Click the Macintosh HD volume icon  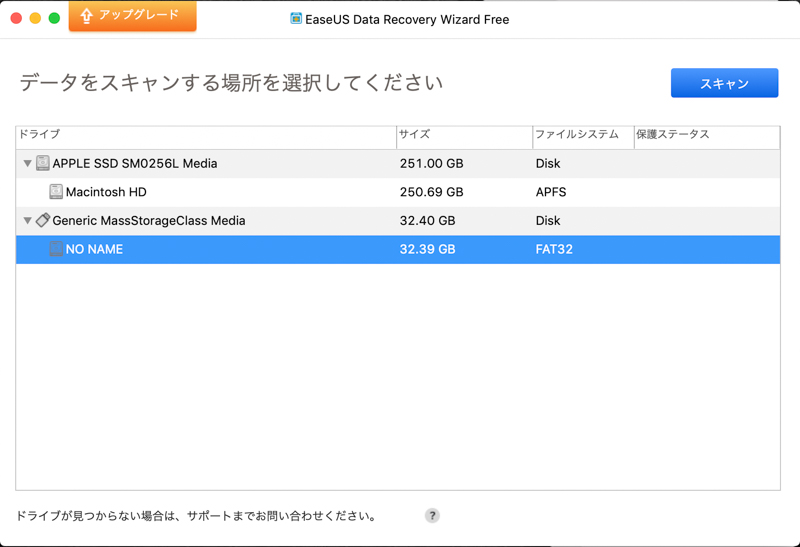pyautogui.click(x=56, y=192)
